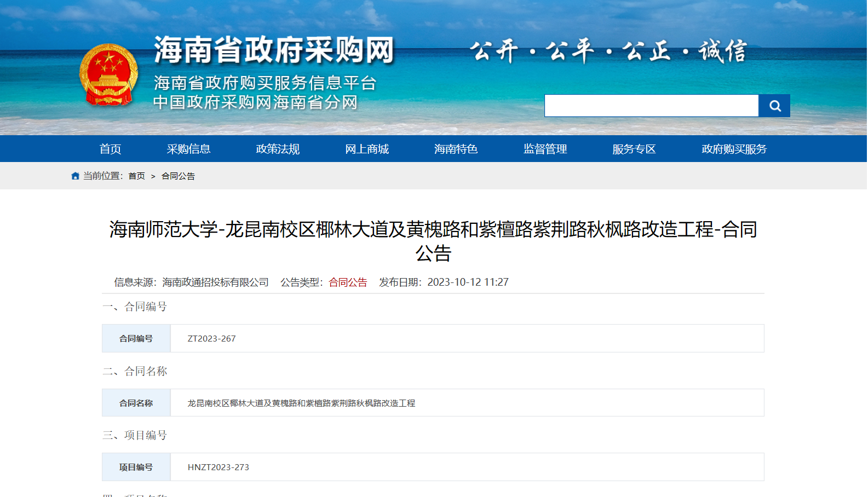Click section heading 一、合同编号
The image size is (868, 497).
pyautogui.click(x=135, y=307)
